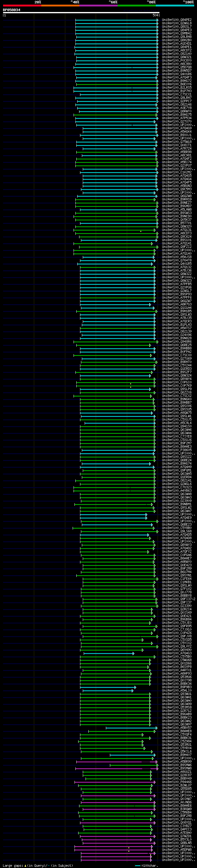The image size is (197, 868).
Task: Click hit label UniRef100_C7SCX1
Action: [177, 94]
